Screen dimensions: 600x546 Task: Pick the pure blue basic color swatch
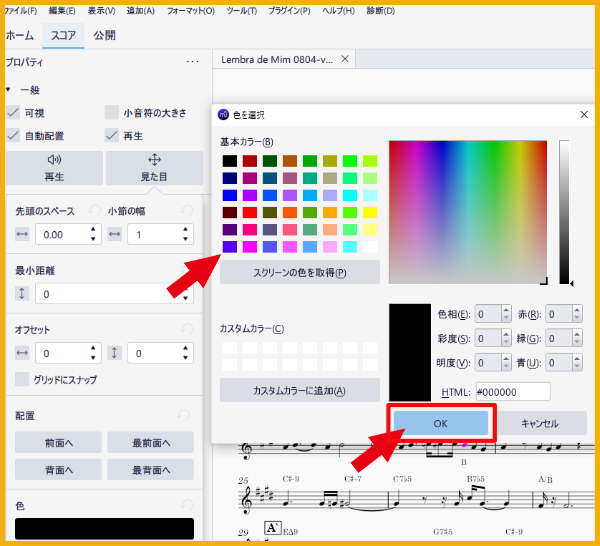coord(230,196)
